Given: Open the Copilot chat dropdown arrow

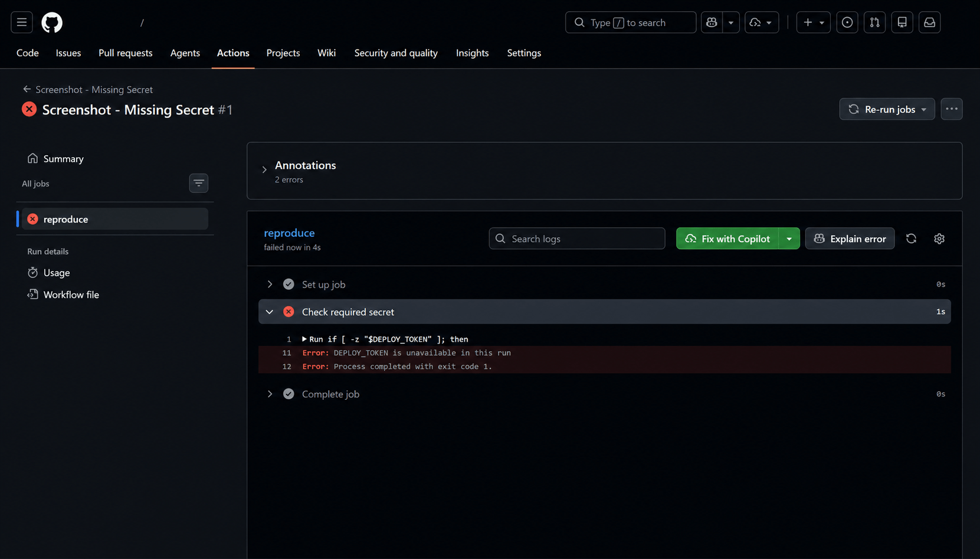Looking at the screenshot, I should (x=731, y=22).
